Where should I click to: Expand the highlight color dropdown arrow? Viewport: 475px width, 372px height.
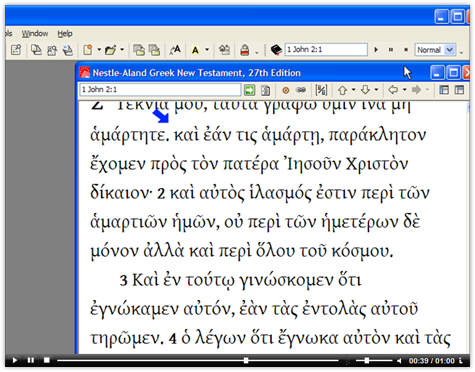click(207, 50)
